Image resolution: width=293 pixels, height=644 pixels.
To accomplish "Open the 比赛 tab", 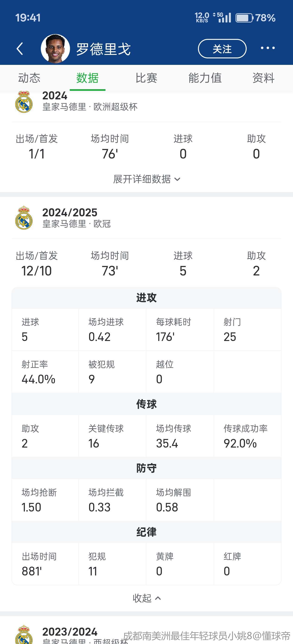I will tap(146, 78).
